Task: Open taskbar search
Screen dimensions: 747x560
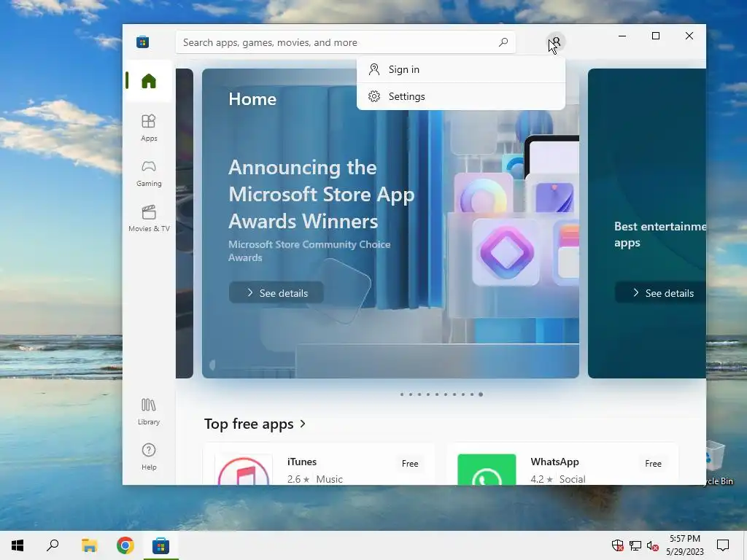Action: coord(53,545)
